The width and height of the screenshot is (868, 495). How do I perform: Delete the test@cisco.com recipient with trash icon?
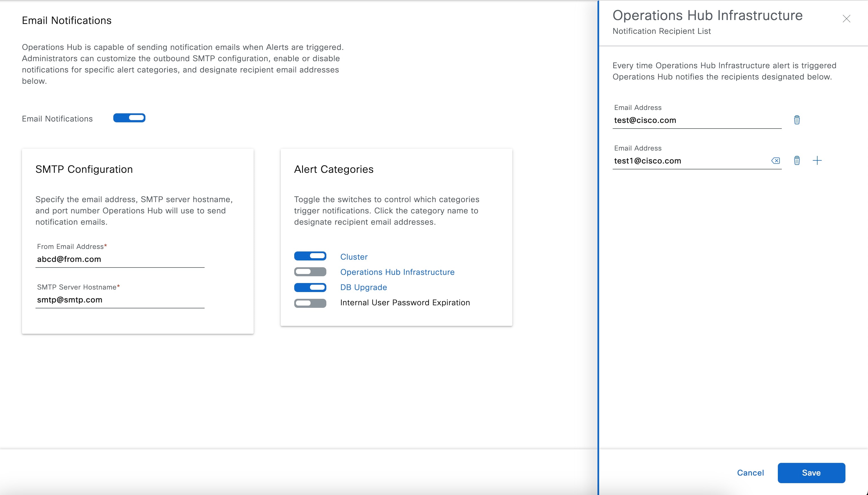(x=797, y=120)
